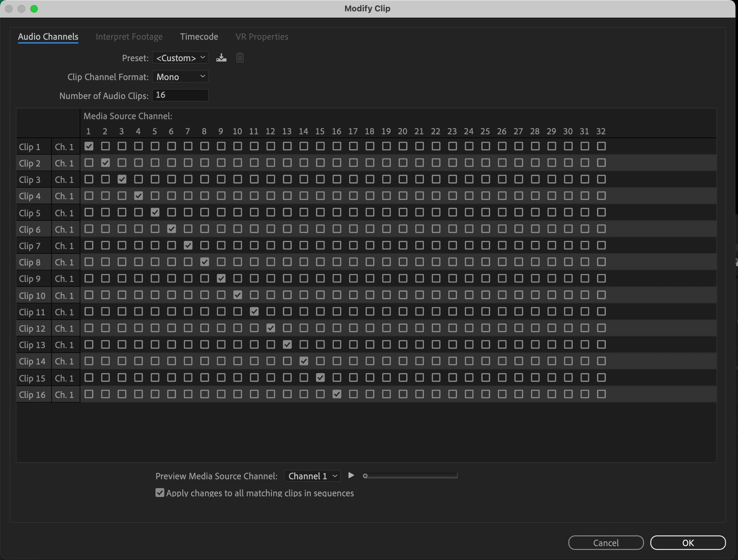Expand the Preview Media Source Channel dropdown
738x560 pixels.
(x=312, y=476)
